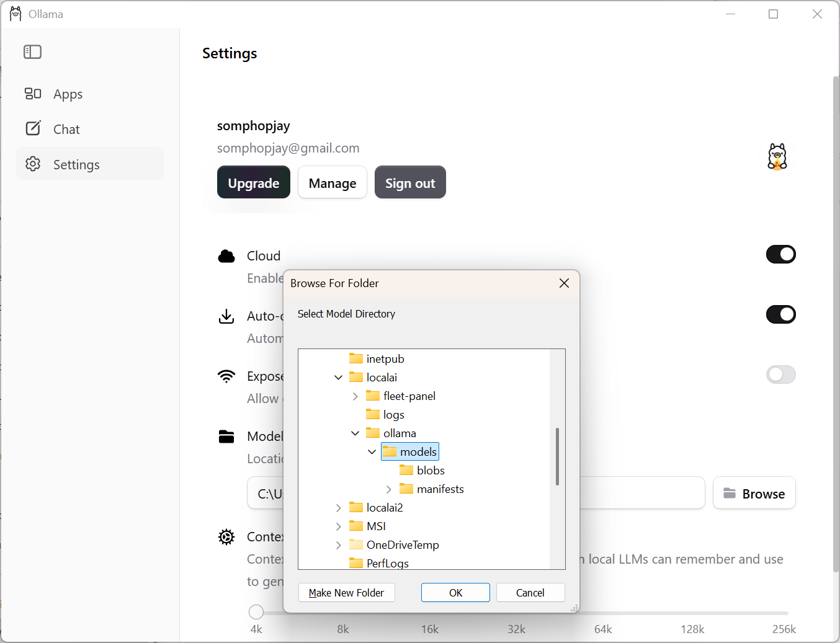
Task: Select the ollama folder icon
Action: point(373,433)
